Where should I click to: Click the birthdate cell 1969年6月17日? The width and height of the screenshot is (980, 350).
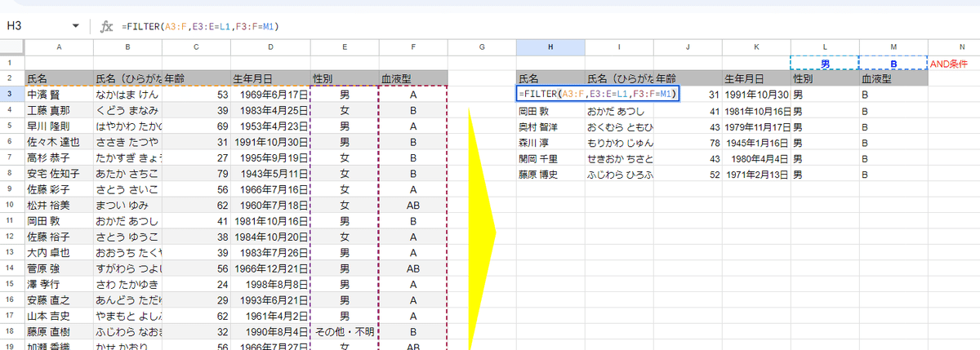coord(270,95)
